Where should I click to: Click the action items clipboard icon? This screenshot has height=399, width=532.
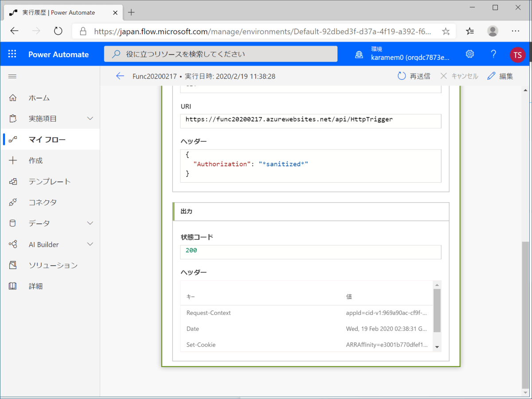[x=13, y=119]
